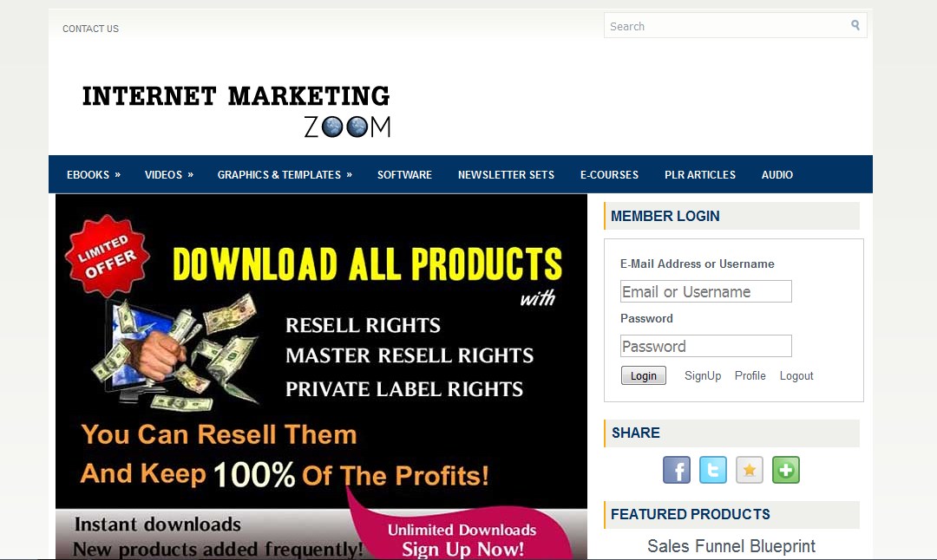Click the search magnifier icon
937x560 pixels.
coord(855,25)
